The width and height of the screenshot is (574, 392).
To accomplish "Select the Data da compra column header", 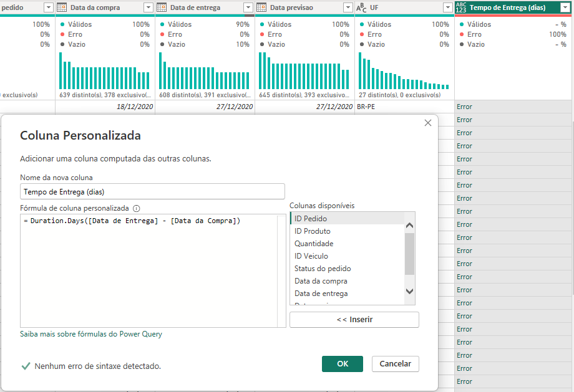I will (x=105, y=7).
